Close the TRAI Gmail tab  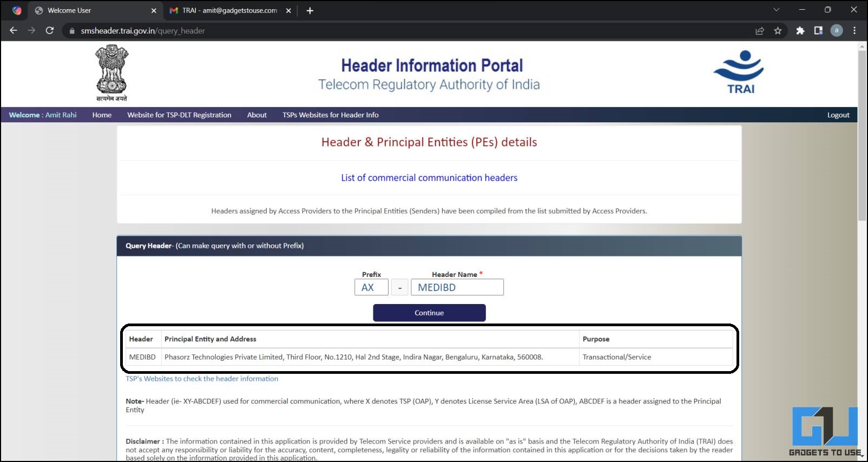point(288,10)
